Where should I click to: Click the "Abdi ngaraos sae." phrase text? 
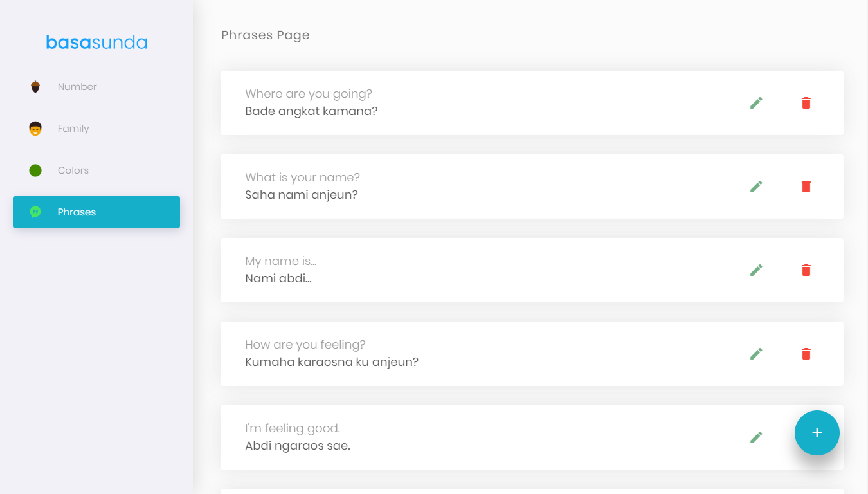click(x=298, y=446)
